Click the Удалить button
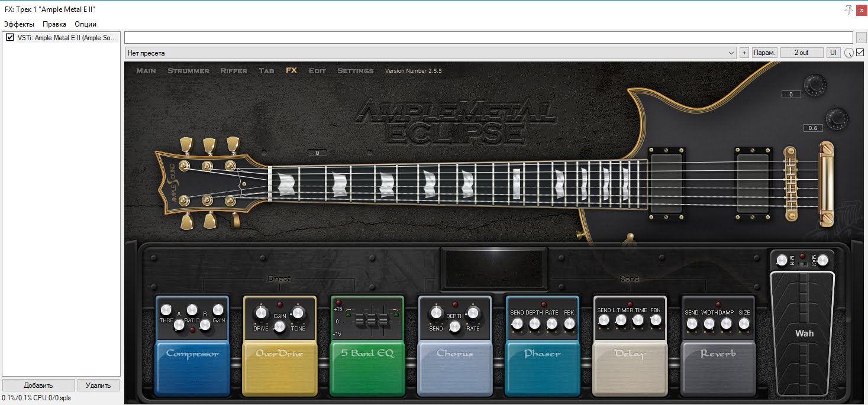 click(x=98, y=385)
